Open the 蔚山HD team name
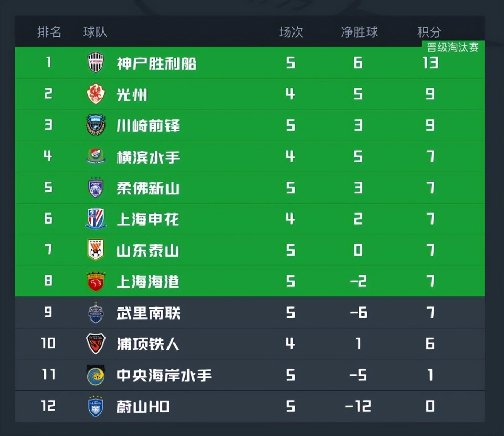The height and width of the screenshot is (436, 504). [x=143, y=407]
